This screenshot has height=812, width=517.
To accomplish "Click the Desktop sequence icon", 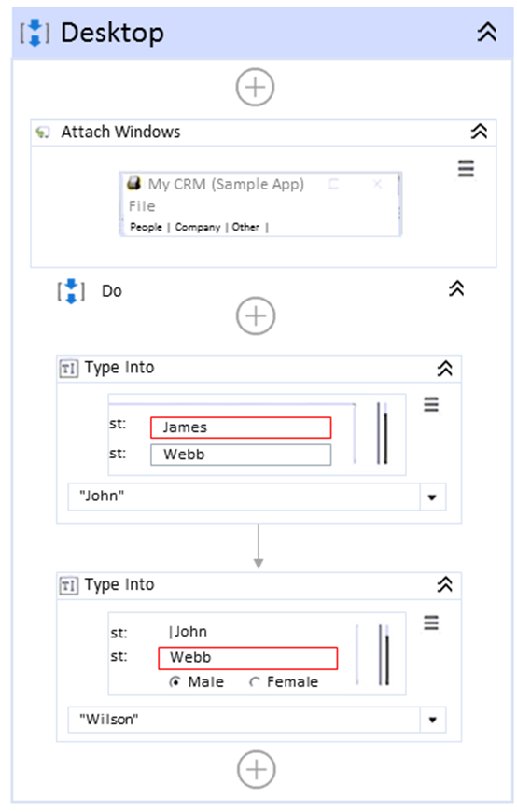I will point(35,33).
